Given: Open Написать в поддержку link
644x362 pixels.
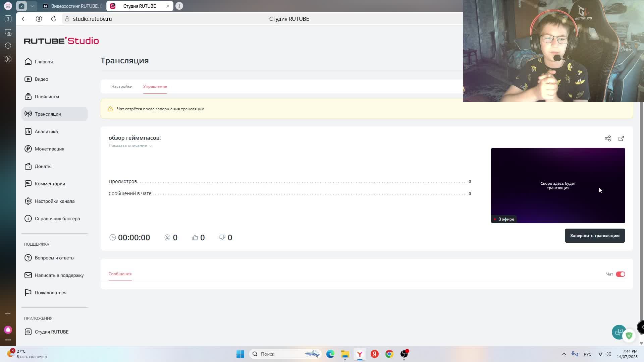Looking at the screenshot, I should (59, 275).
